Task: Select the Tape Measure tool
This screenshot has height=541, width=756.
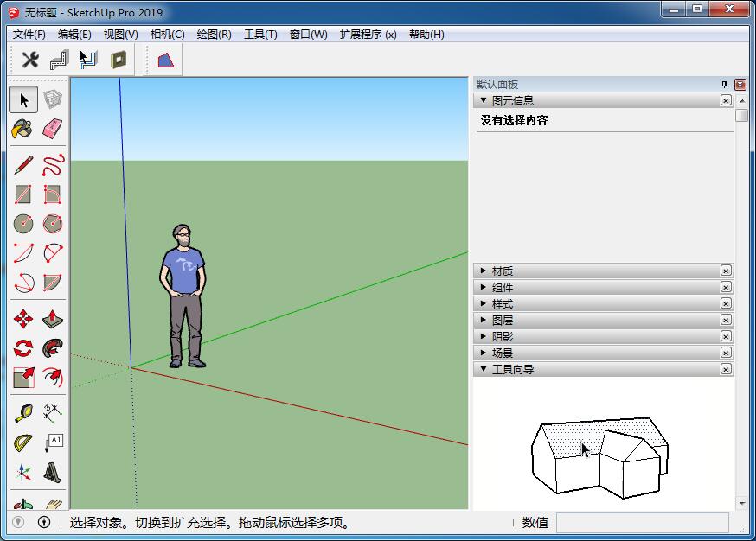Action: 23,413
